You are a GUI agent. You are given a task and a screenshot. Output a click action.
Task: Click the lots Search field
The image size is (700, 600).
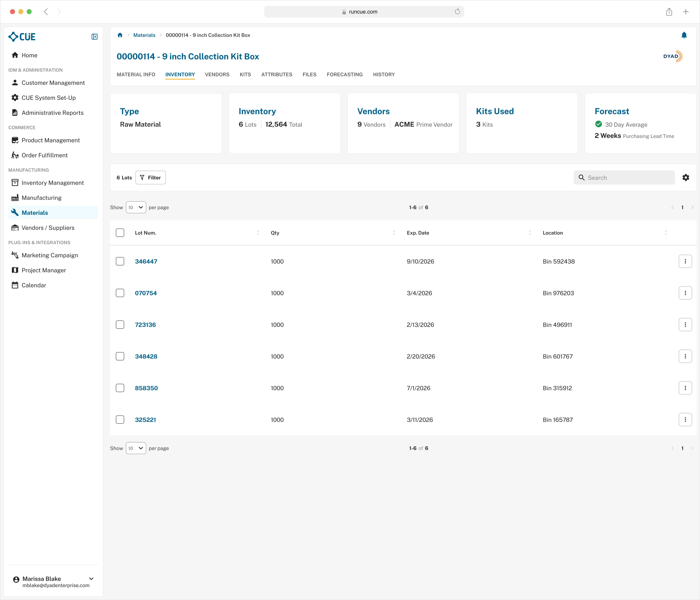tap(624, 177)
